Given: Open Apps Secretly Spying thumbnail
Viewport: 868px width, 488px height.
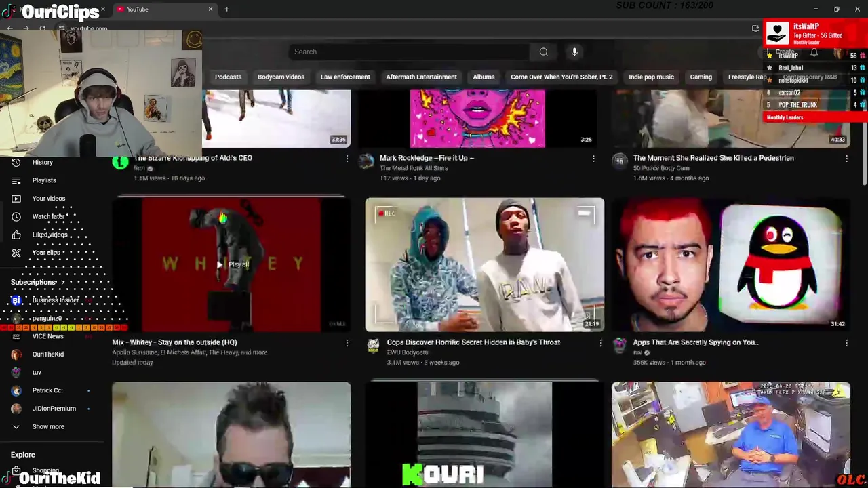Looking at the screenshot, I should coord(730,264).
